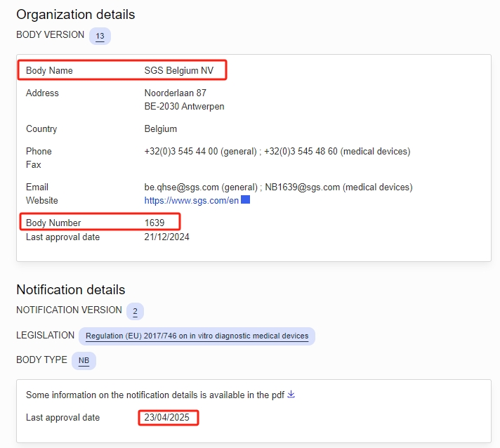This screenshot has height=448, width=500.
Task: Click the LEGISLATION label
Action: (x=45, y=336)
